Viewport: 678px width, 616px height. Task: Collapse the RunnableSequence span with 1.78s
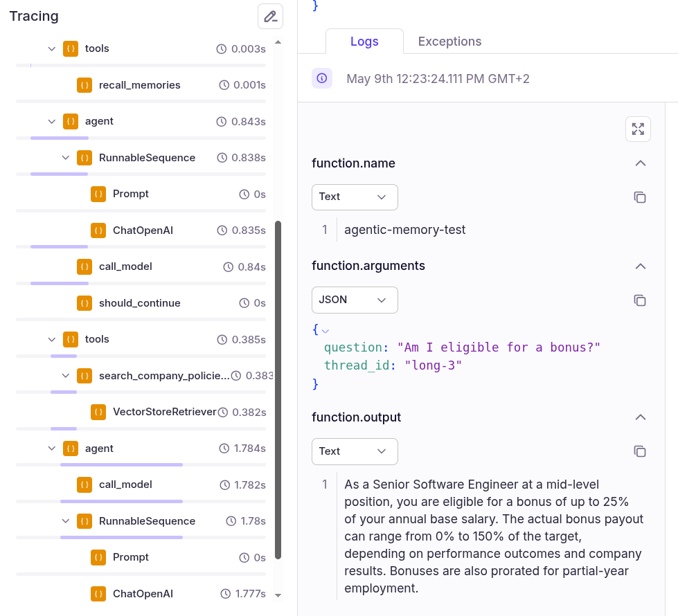pyautogui.click(x=65, y=521)
